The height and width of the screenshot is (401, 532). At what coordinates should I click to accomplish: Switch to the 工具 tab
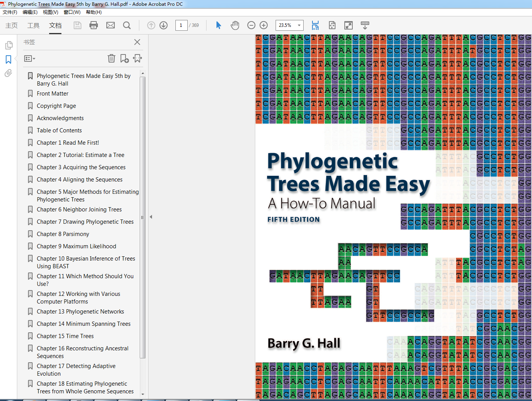pos(33,25)
